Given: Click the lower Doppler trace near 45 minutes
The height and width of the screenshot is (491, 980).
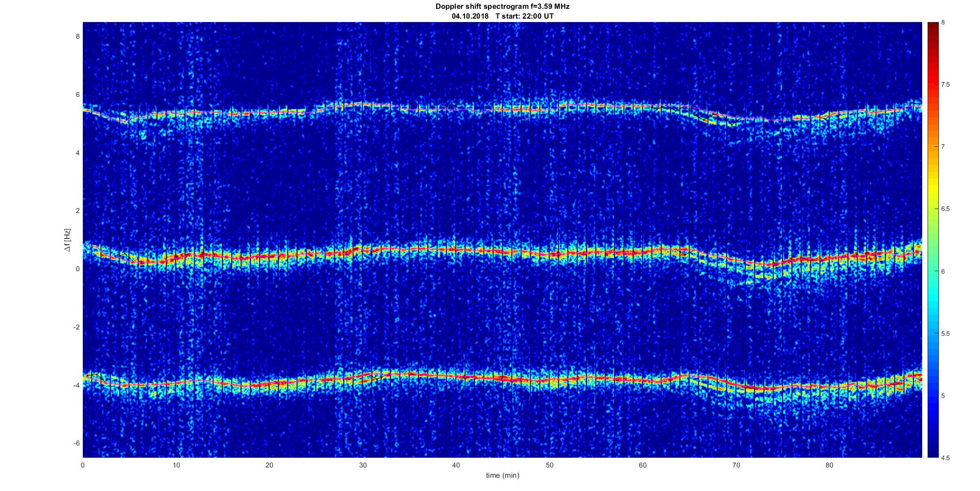Looking at the screenshot, I should click(503, 378).
